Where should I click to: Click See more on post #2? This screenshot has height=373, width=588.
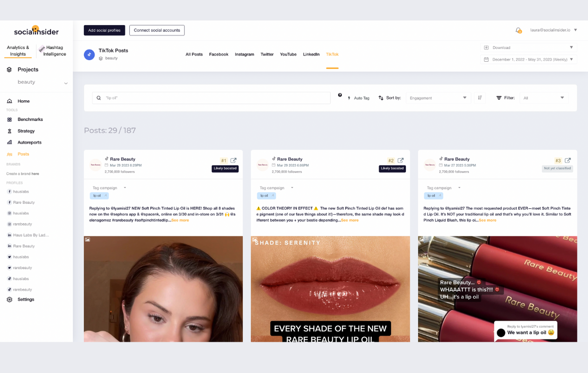coord(350,220)
